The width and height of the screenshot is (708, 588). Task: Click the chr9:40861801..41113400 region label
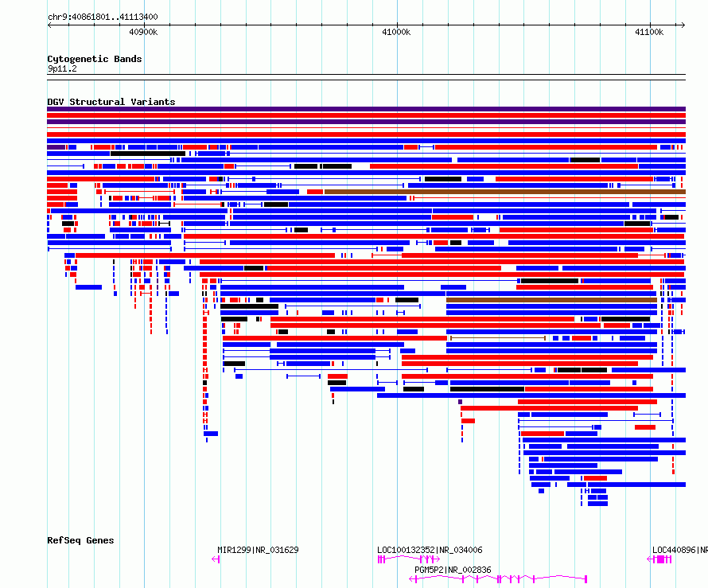point(103,17)
